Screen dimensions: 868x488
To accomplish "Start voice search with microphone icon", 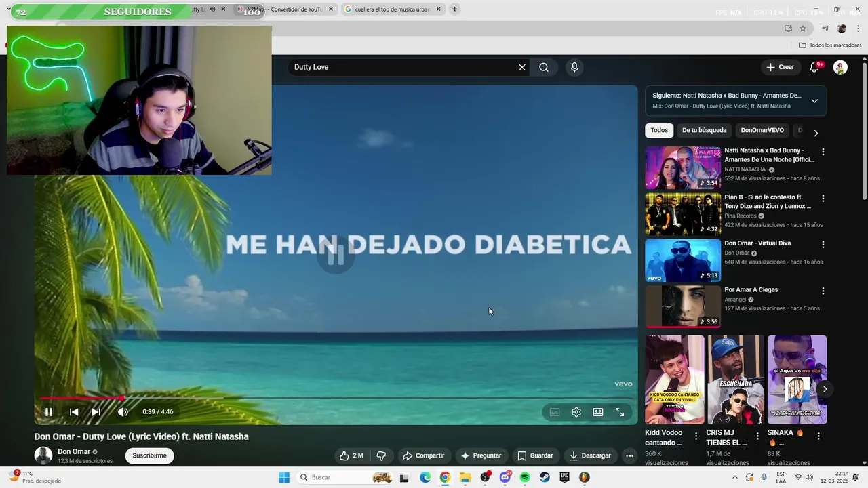I will coord(574,67).
